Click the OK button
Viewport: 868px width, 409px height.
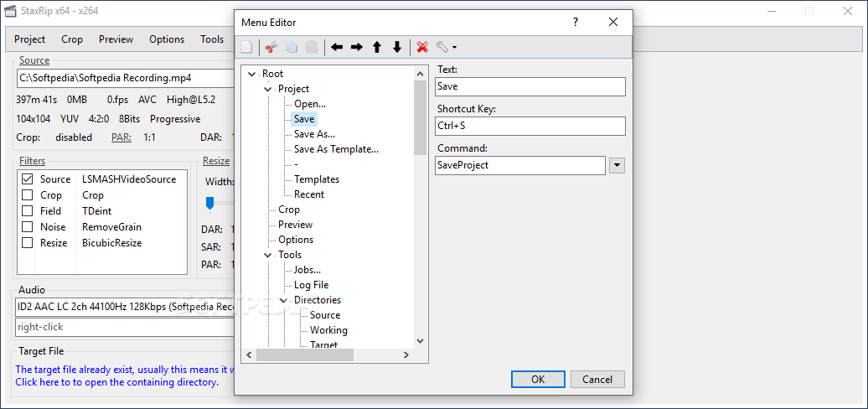coord(538,379)
